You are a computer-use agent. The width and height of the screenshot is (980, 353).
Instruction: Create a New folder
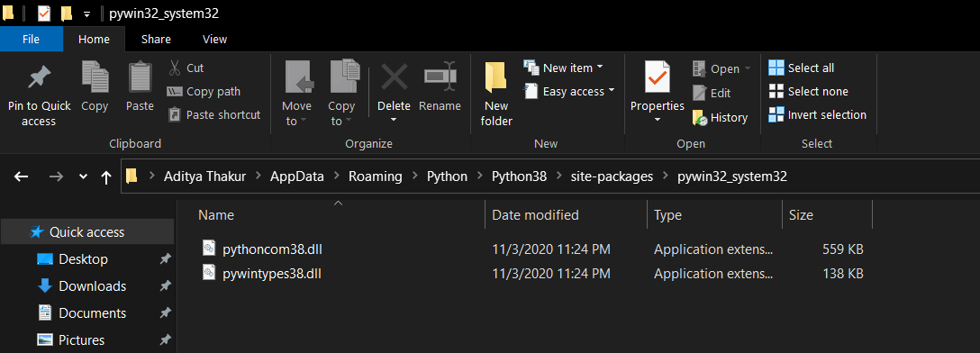[496, 94]
